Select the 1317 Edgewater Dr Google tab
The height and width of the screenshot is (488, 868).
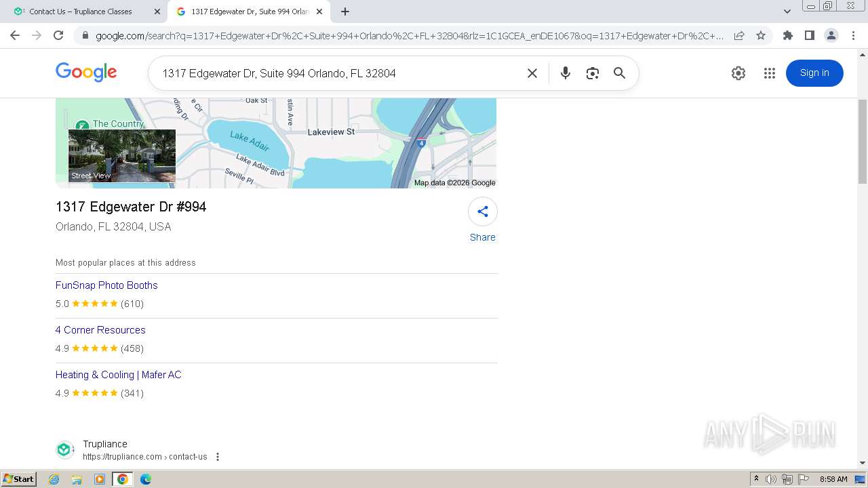tap(250, 12)
